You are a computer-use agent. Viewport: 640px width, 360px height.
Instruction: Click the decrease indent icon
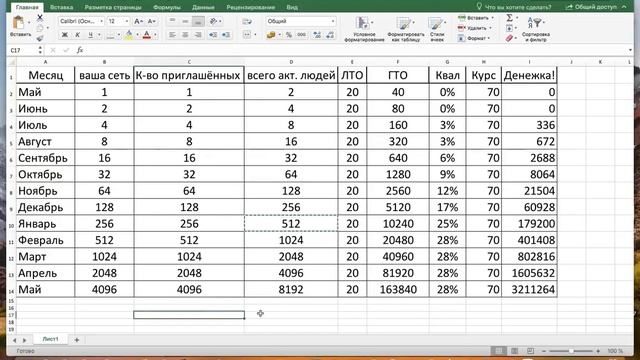pyautogui.click(x=213, y=35)
